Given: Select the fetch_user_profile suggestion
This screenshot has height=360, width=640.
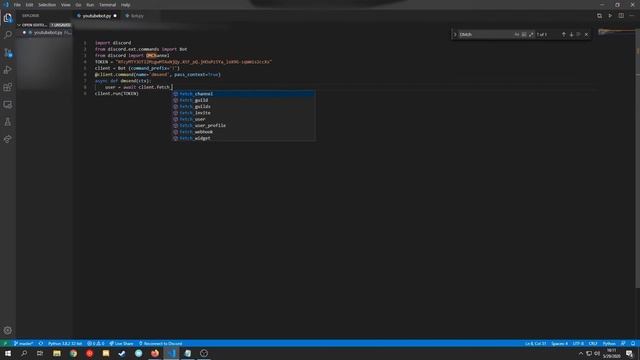Looking at the screenshot, I should (243, 126).
